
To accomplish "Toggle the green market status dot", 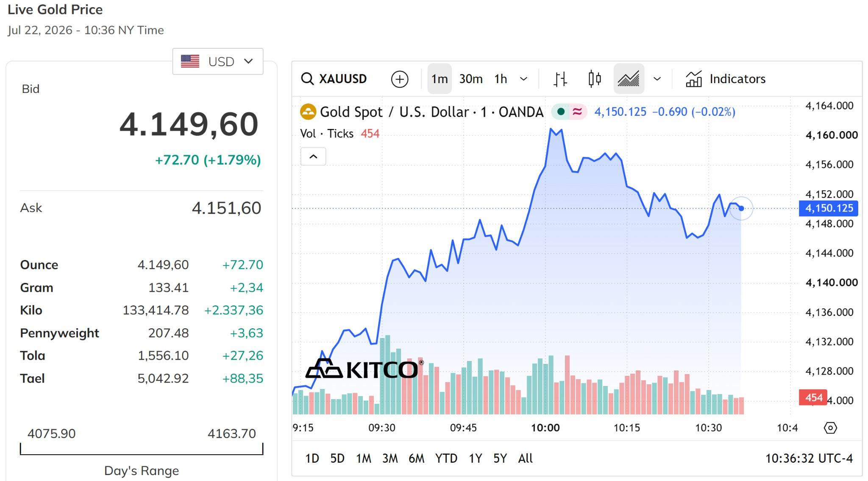I will tap(561, 112).
